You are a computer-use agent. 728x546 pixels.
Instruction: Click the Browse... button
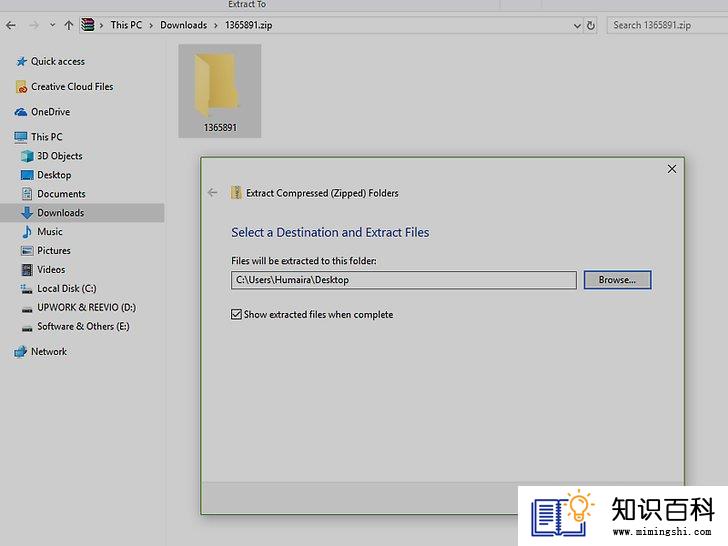pyautogui.click(x=618, y=280)
